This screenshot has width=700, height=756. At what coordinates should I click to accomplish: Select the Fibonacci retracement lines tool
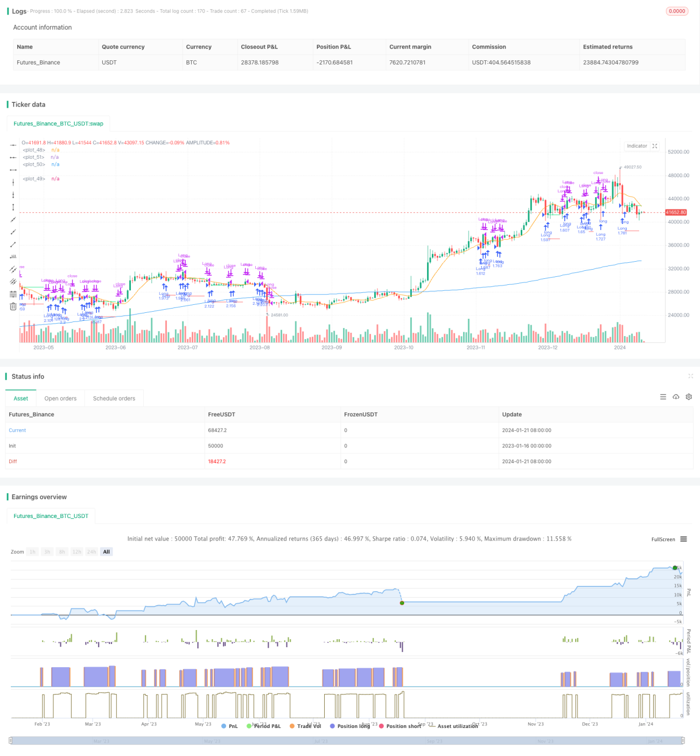(x=13, y=294)
